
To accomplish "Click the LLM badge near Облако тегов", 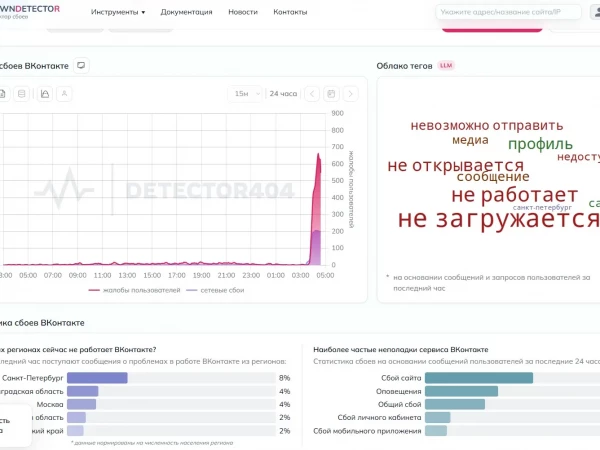I will (446, 65).
